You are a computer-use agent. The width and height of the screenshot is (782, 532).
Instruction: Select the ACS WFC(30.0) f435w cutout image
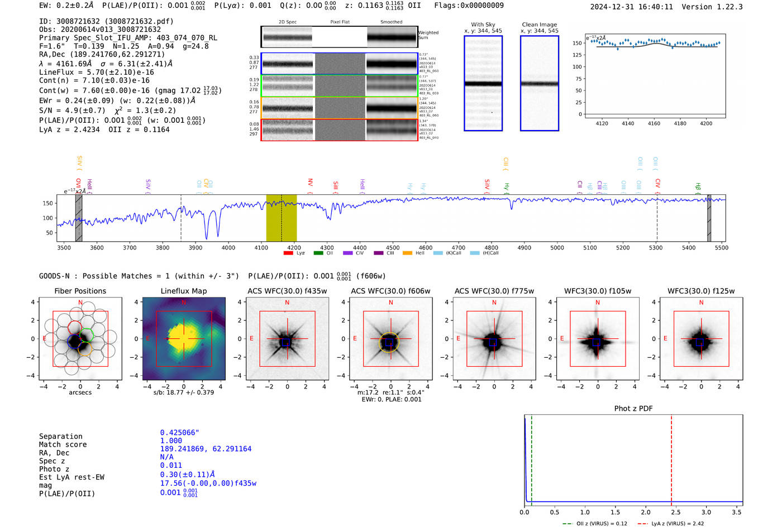tap(287, 338)
